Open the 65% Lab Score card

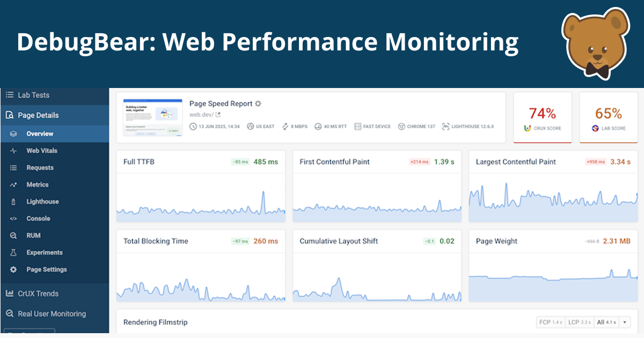[609, 118]
